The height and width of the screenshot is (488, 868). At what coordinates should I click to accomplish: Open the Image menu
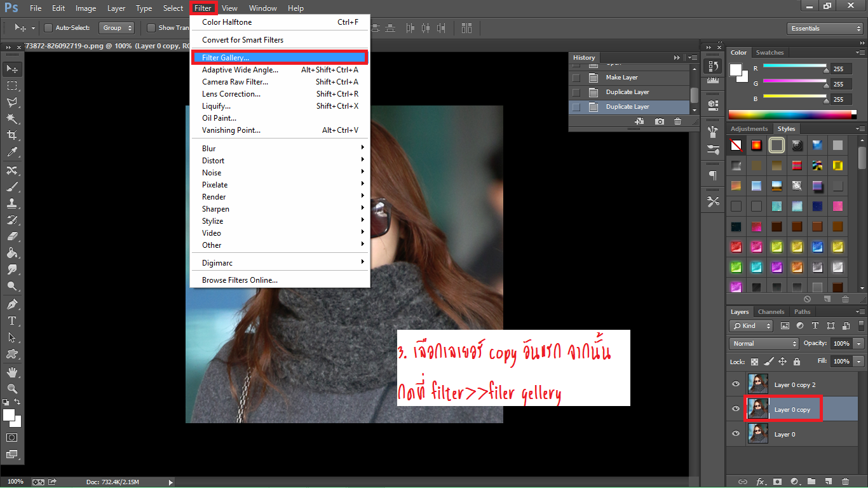tap(86, 8)
